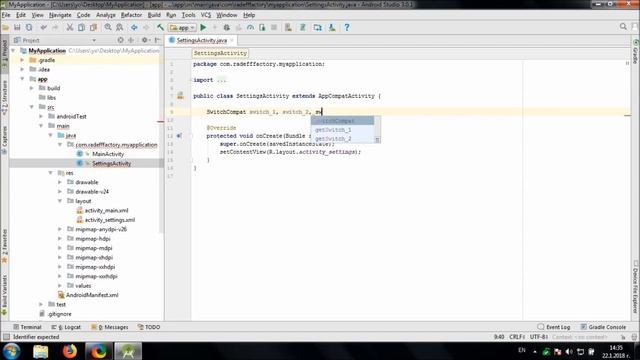Expand the drawable folder arrow
The width and height of the screenshot is (640, 360).
coord(60,182)
